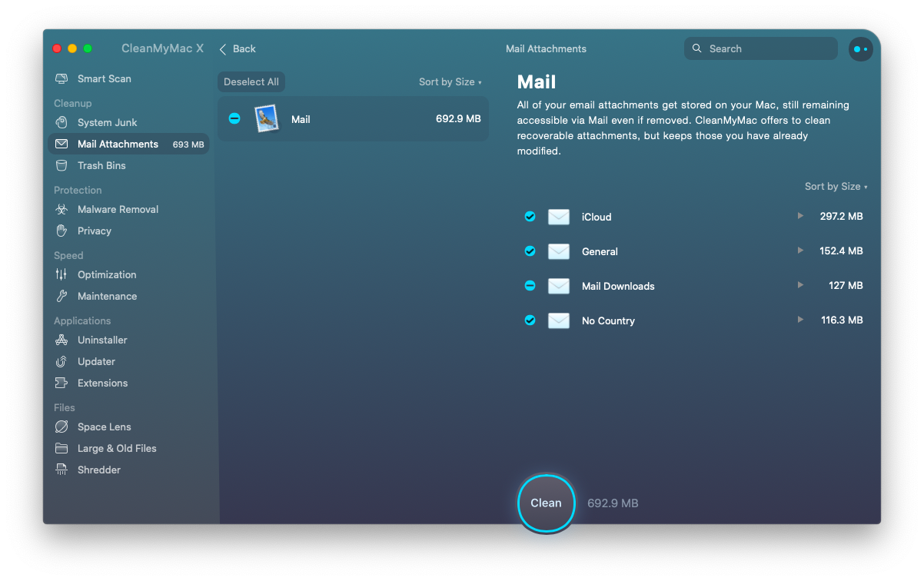Open Shredder in sidebar

coord(128,470)
